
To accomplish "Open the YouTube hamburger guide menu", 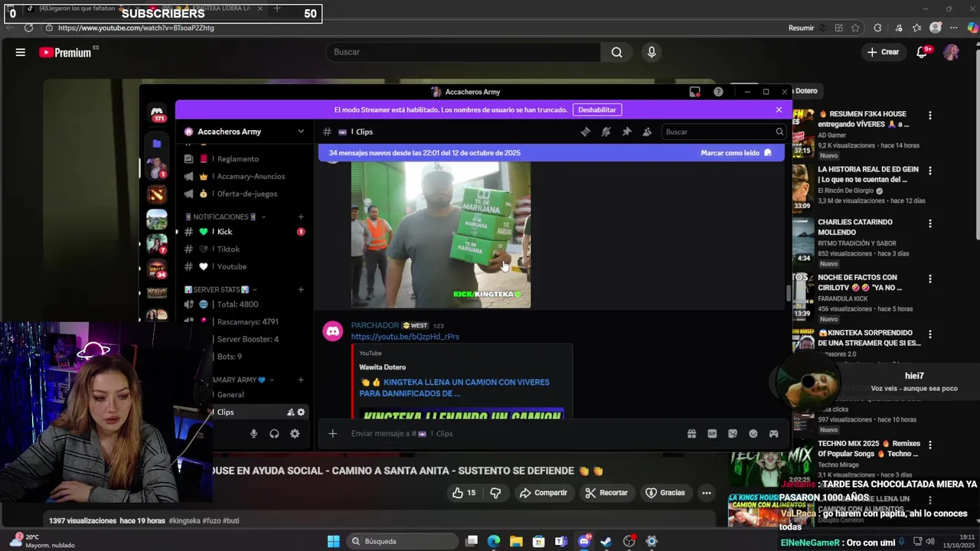I will [21, 52].
